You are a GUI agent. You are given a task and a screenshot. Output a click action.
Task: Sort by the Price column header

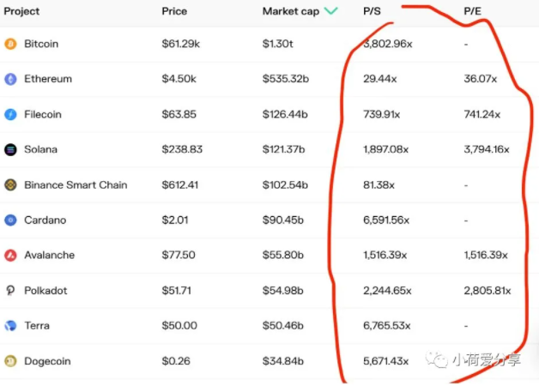[x=174, y=11]
